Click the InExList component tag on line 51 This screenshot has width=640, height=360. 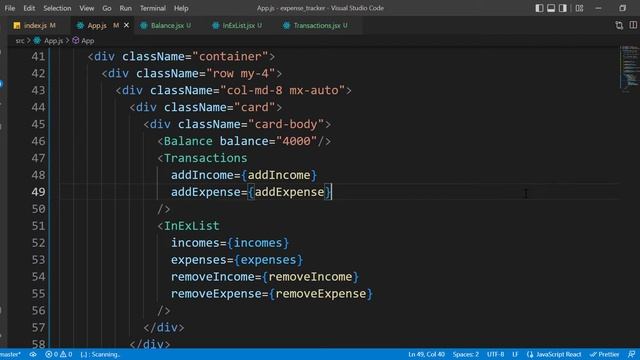pos(191,226)
